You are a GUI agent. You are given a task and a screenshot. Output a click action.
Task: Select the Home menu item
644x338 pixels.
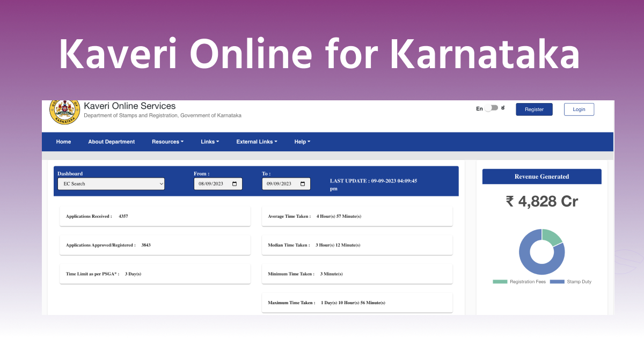(63, 142)
